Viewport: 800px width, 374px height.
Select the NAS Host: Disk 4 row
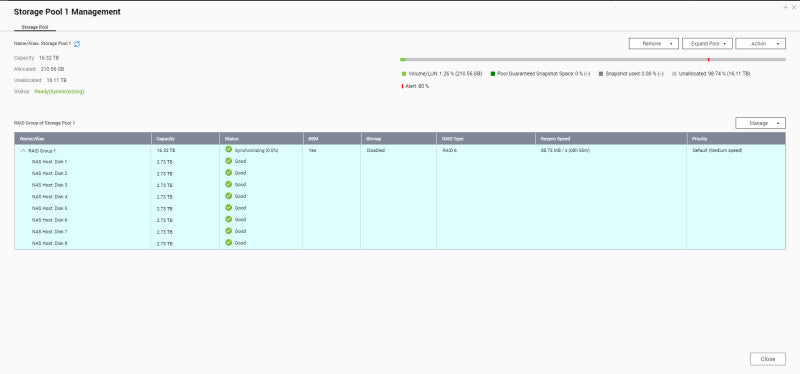point(400,197)
